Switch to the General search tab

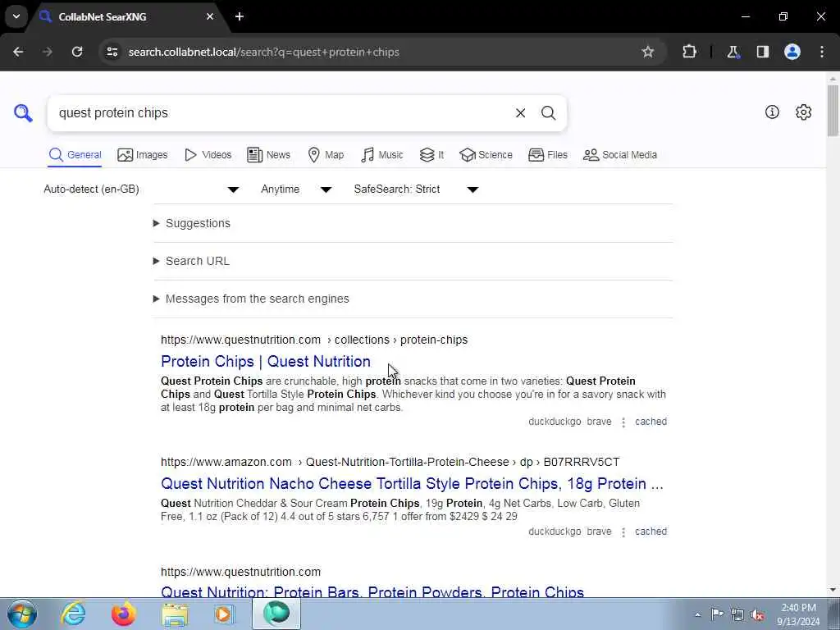point(75,155)
